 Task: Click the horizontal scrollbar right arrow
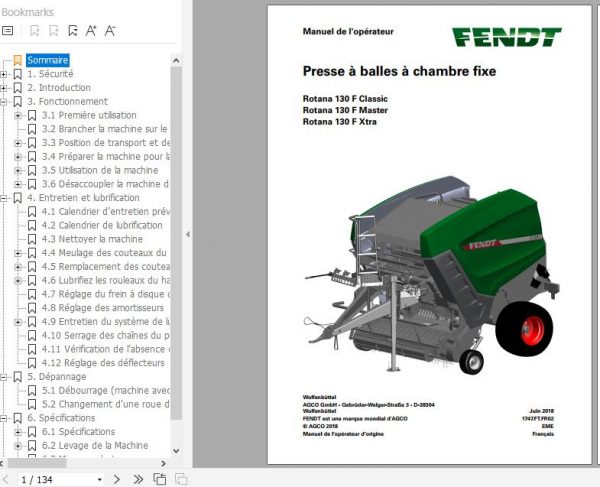coord(164,463)
